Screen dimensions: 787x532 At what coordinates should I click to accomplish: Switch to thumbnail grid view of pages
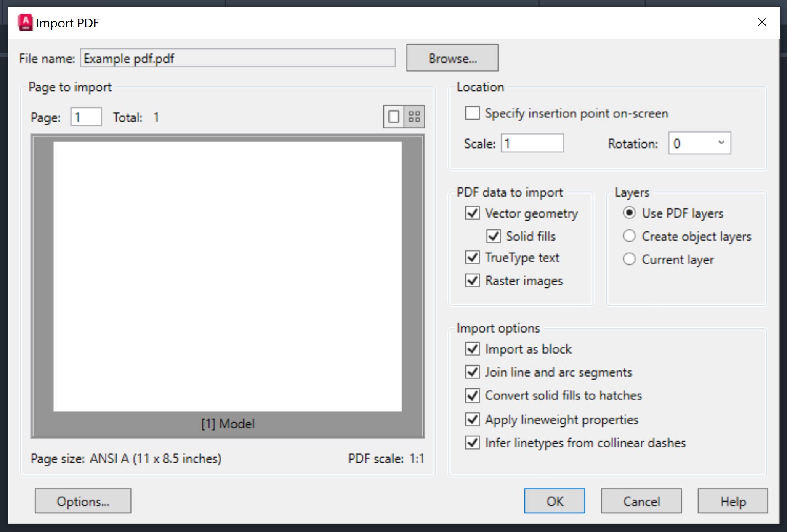coord(414,117)
